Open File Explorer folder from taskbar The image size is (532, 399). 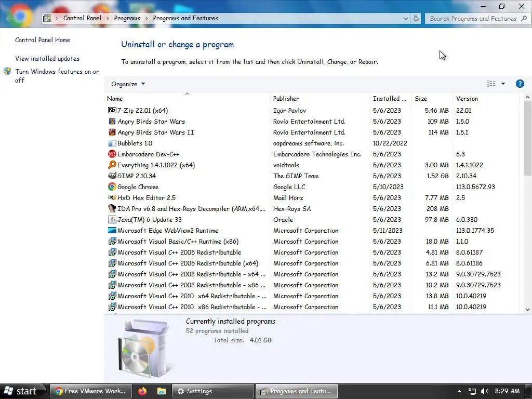[x=161, y=391]
